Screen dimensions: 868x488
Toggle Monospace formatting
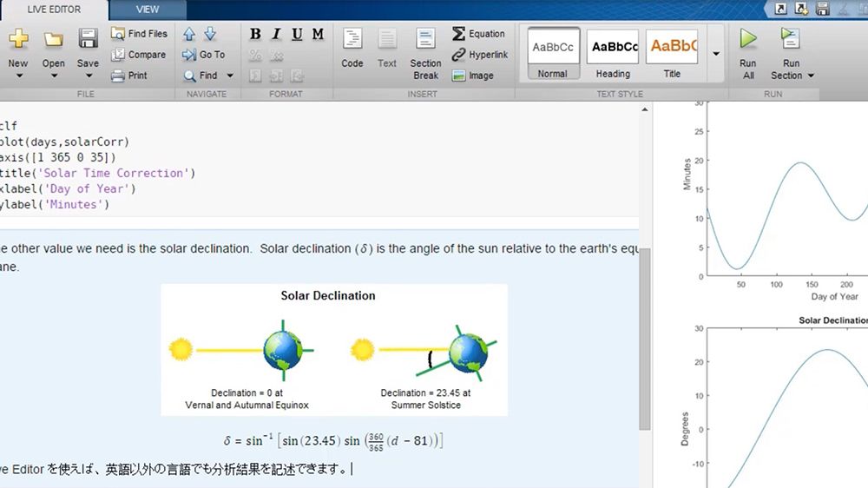point(318,34)
